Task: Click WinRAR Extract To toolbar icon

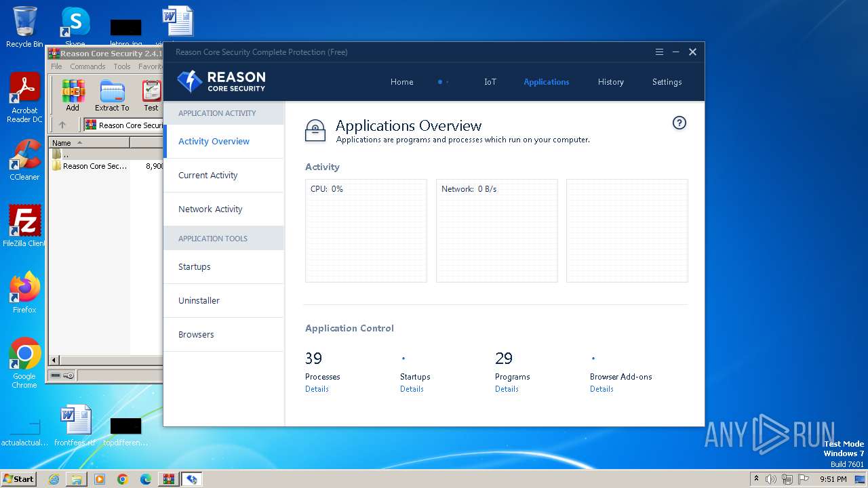Action: [x=112, y=96]
